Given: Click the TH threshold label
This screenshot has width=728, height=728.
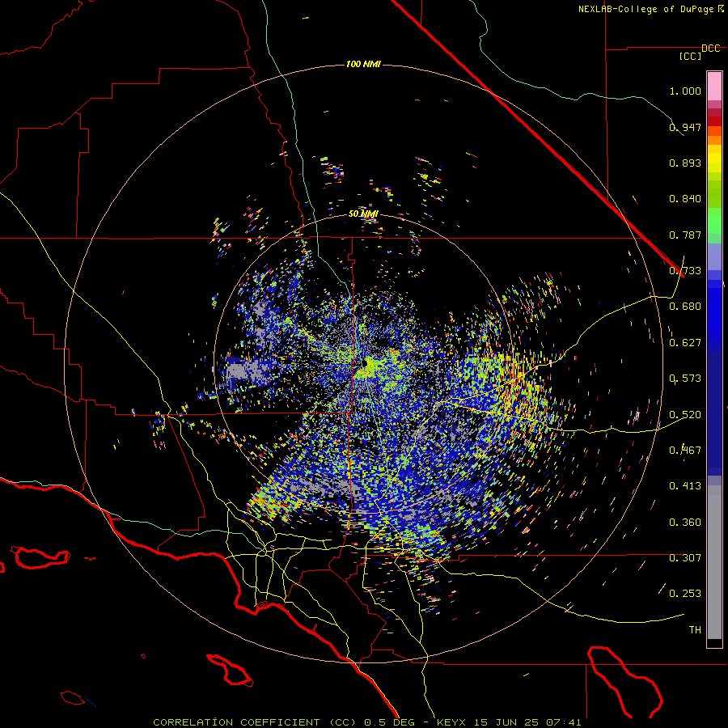Looking at the screenshot, I should (x=695, y=630).
